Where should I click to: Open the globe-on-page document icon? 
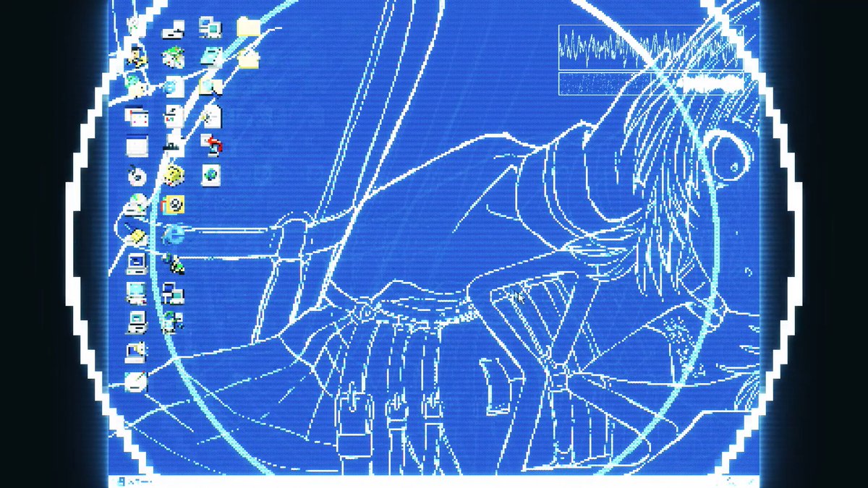click(x=210, y=175)
